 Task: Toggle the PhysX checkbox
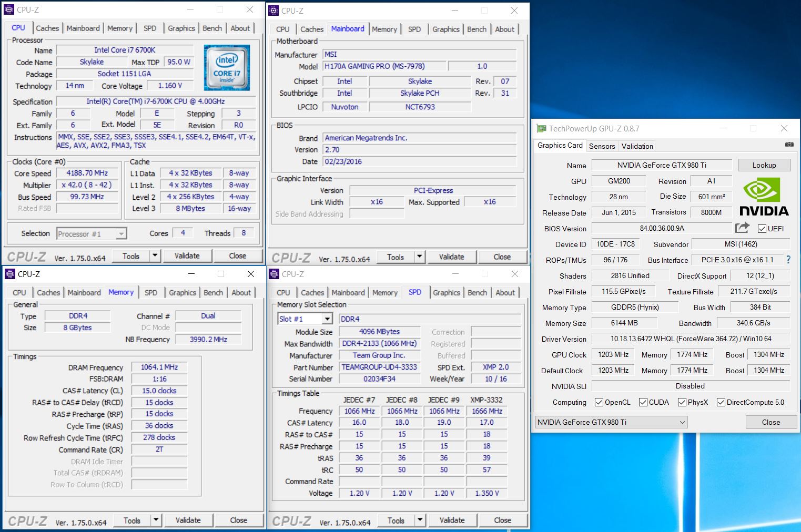coord(682,402)
